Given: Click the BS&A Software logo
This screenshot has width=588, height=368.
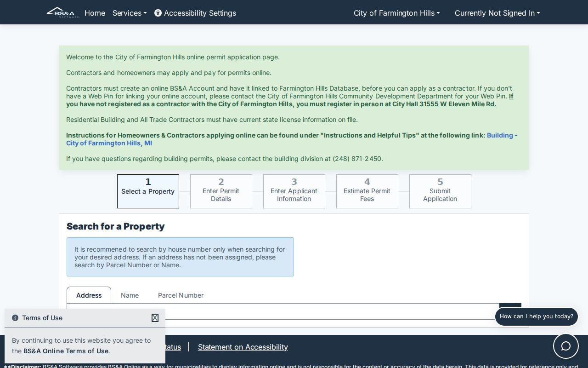Looking at the screenshot, I should [63, 12].
